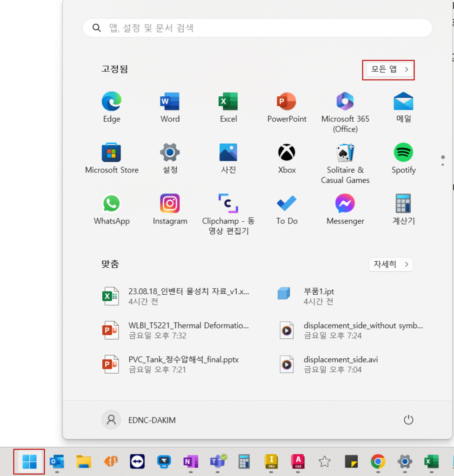Viewport: 454px width, 476px height.
Task: Open Microsoft Store app
Action: click(x=112, y=158)
